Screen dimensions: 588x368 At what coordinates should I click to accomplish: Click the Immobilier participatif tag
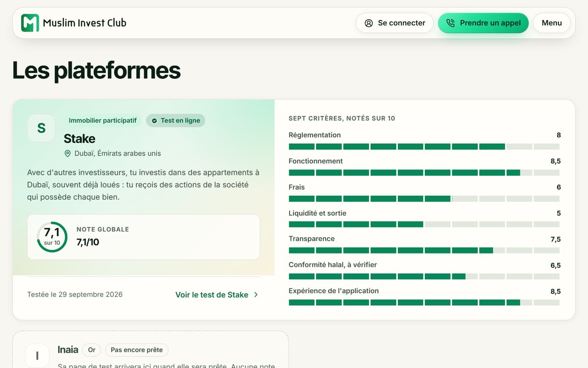tap(103, 120)
